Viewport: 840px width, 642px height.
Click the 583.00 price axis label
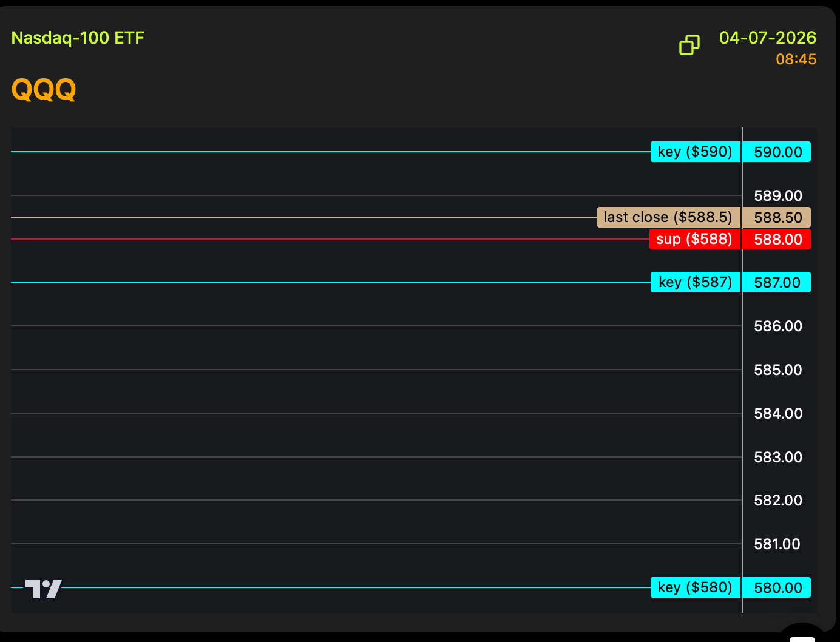(x=777, y=458)
